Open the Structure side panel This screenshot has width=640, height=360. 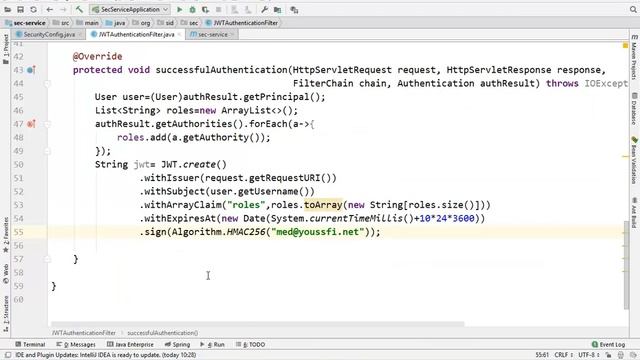(6, 313)
